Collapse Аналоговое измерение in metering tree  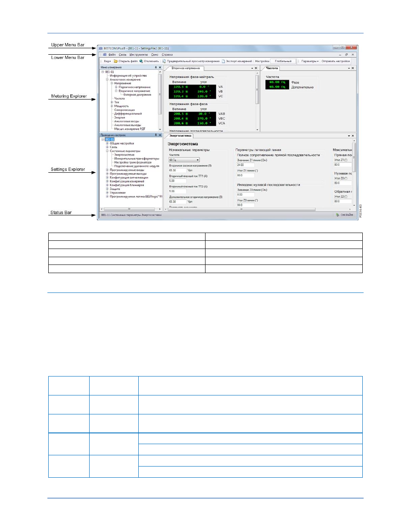pos(107,80)
